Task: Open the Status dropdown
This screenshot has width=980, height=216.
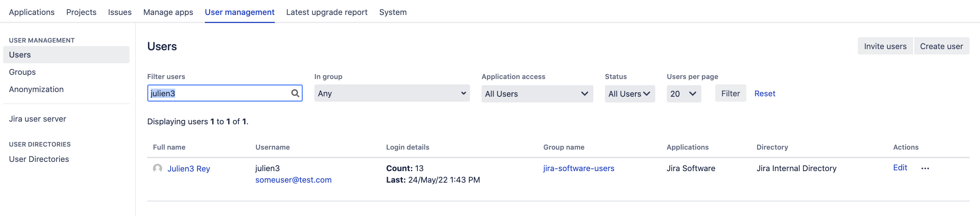Action: [630, 94]
